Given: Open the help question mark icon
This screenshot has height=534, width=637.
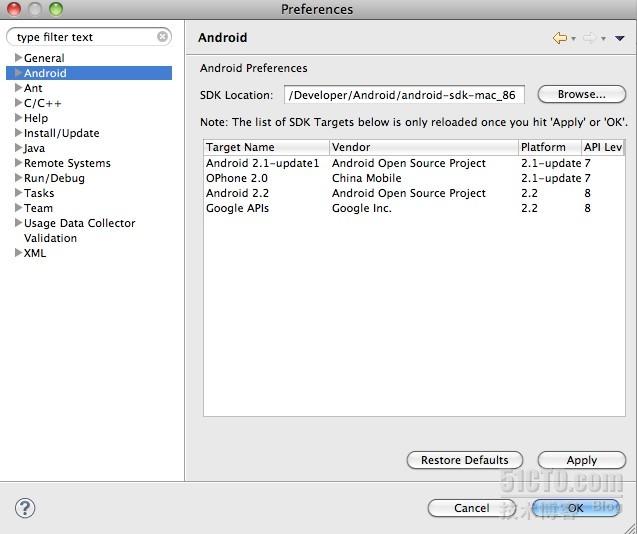Looking at the screenshot, I should tap(25, 508).
